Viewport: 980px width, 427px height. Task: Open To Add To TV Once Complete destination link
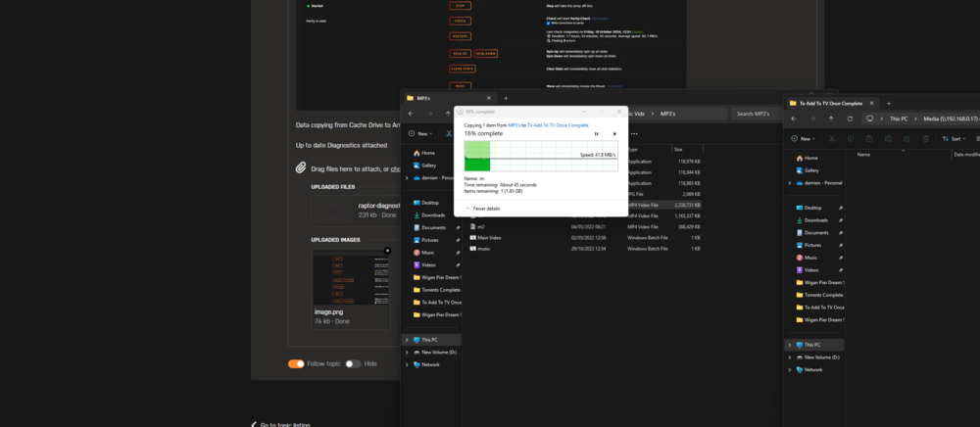coord(558,125)
